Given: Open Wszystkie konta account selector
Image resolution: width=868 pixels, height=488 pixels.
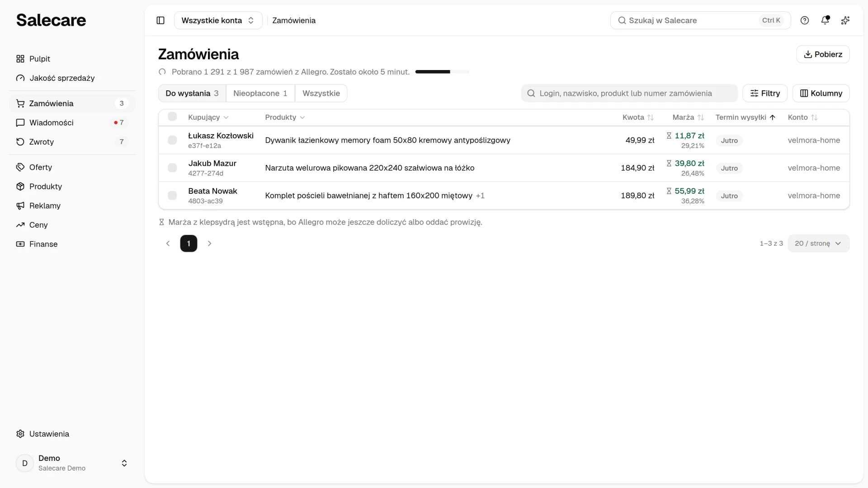Looking at the screenshot, I should (x=218, y=20).
